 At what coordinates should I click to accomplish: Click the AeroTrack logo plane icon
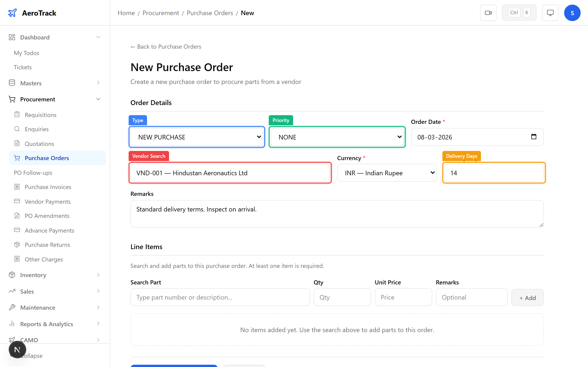[12, 13]
